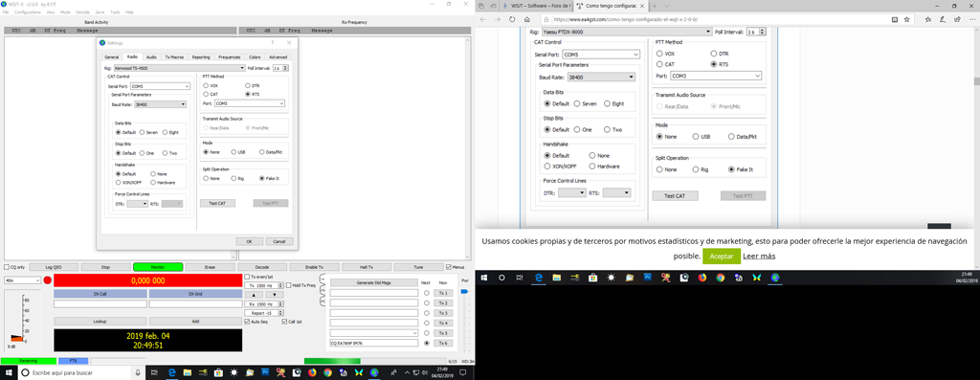Image resolution: width=980 pixels, height=380 pixels.
Task: Select USB mode radio in Settings dialog
Action: point(237,152)
